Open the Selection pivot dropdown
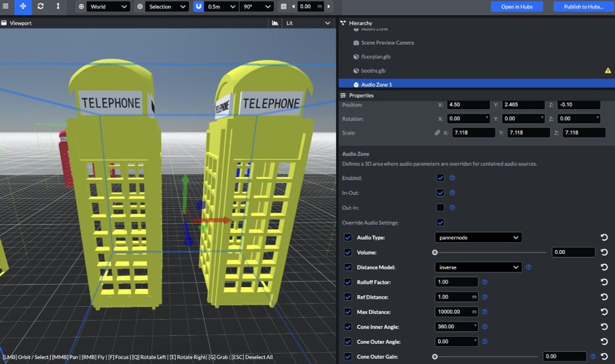Viewport: 615px width, 364px height. click(x=167, y=7)
